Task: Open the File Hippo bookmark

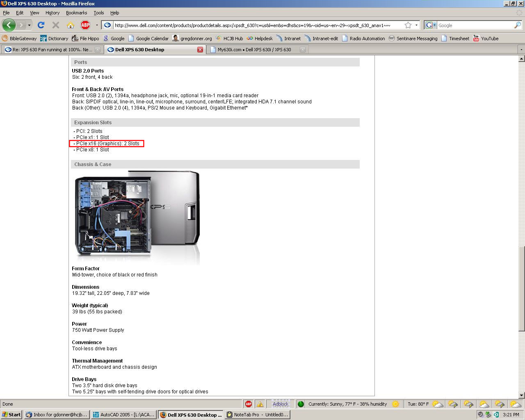Action: (x=85, y=38)
